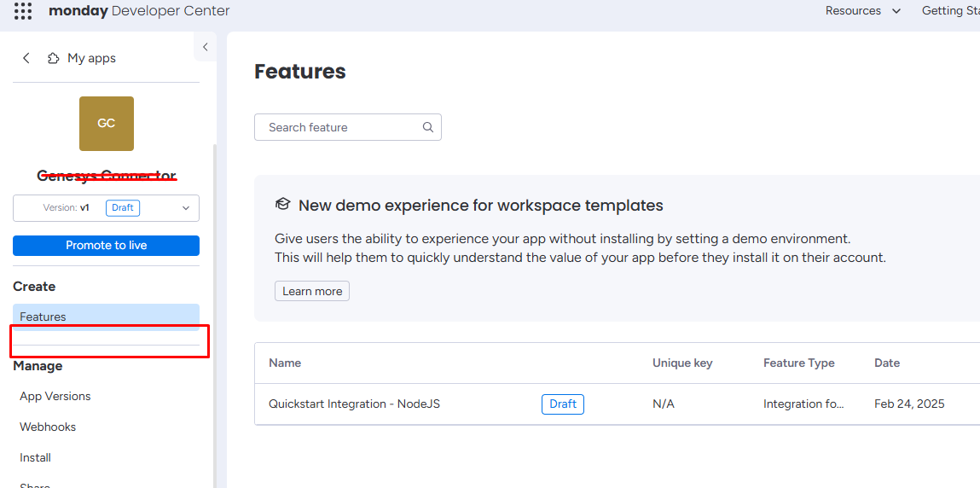
Task: Click the Features page heading
Action: point(300,71)
